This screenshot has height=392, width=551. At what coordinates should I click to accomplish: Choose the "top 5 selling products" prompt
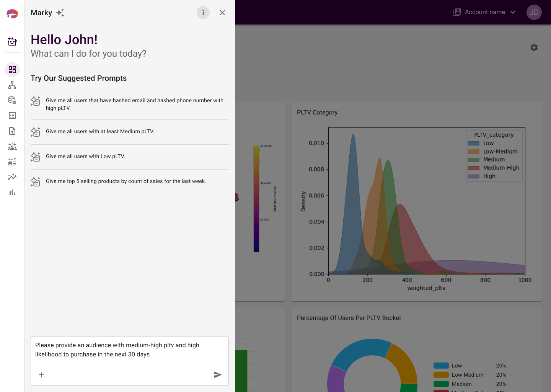point(130,181)
